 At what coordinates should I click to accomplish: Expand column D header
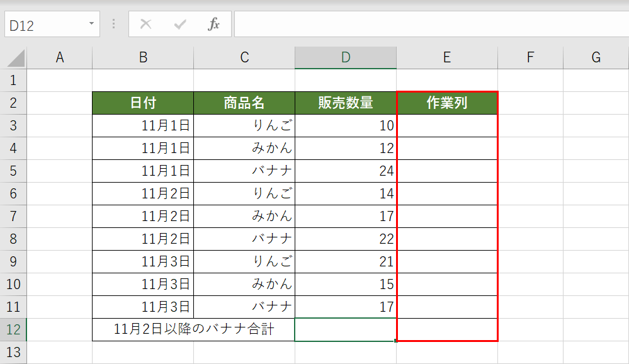coord(345,57)
